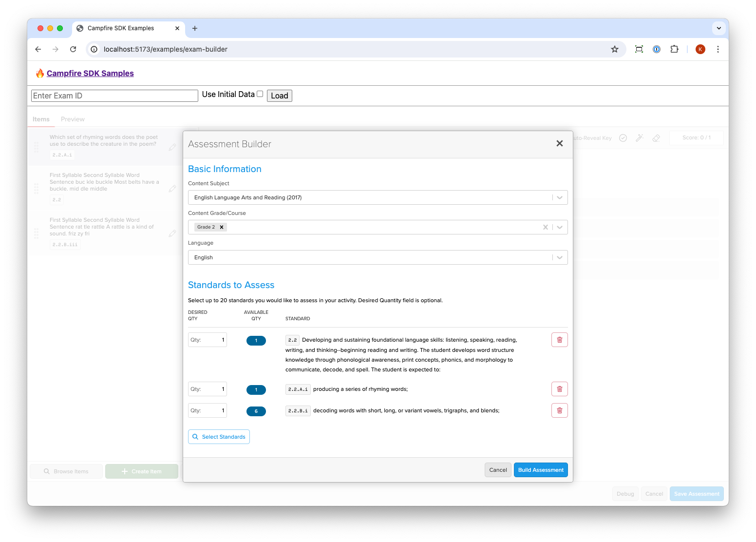756x542 pixels.
Task: Click the screen capture icon in toolbar
Action: click(x=639, y=49)
